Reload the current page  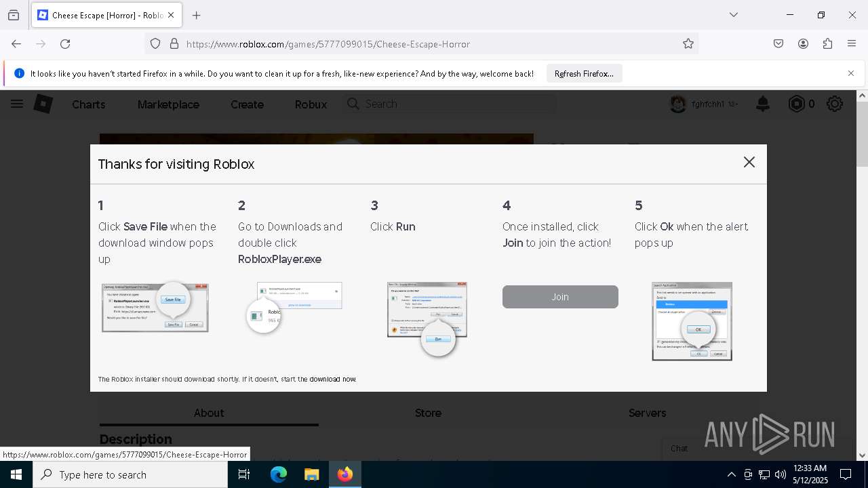coord(65,43)
